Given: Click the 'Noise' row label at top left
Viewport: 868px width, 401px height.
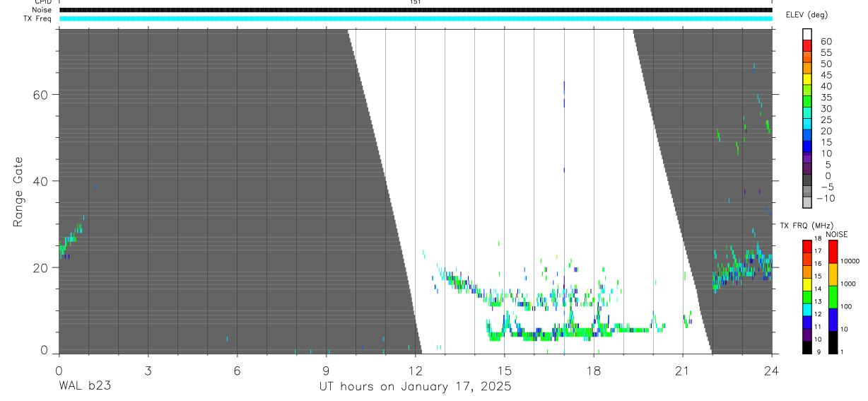Looking at the screenshot, I should (42, 10).
